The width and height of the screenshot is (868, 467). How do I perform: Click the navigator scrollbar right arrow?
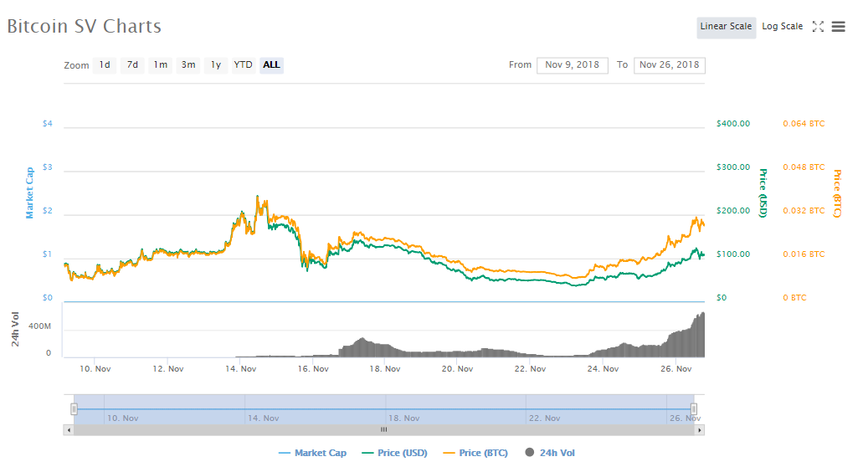(700, 430)
